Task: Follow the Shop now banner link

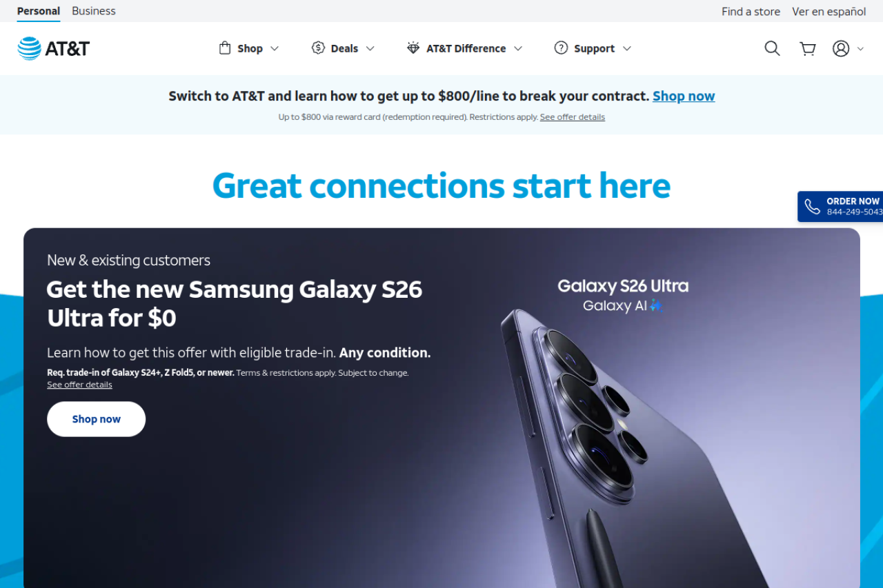Action: pos(684,96)
